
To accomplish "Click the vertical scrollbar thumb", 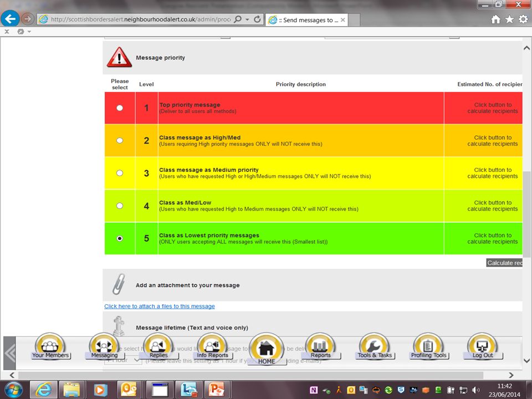I will tap(526, 214).
